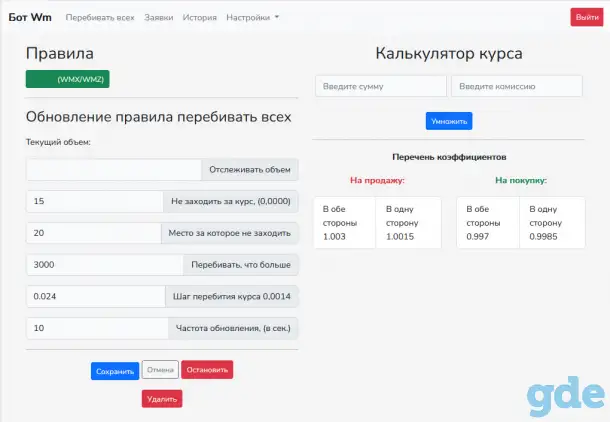Click the На продажу heading
The width and height of the screenshot is (610, 422).
(377, 180)
